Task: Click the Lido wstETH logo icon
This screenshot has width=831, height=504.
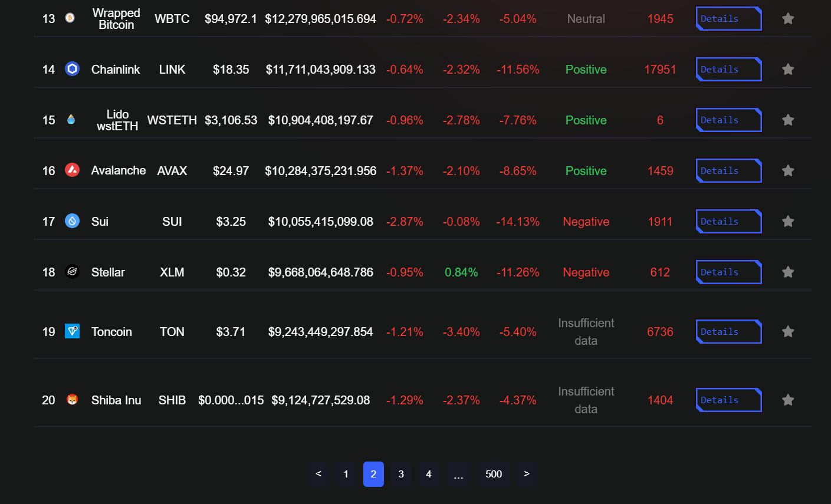Action: pos(71,120)
